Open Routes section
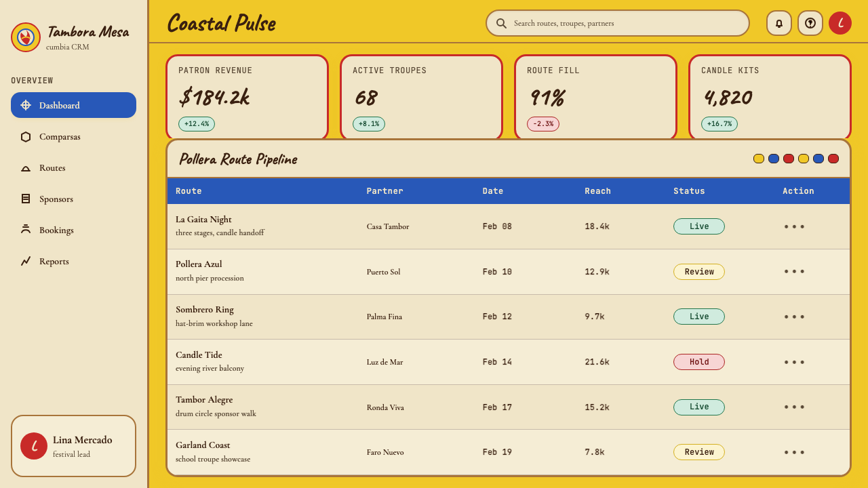Viewport: 868px width, 488px height. (x=73, y=167)
